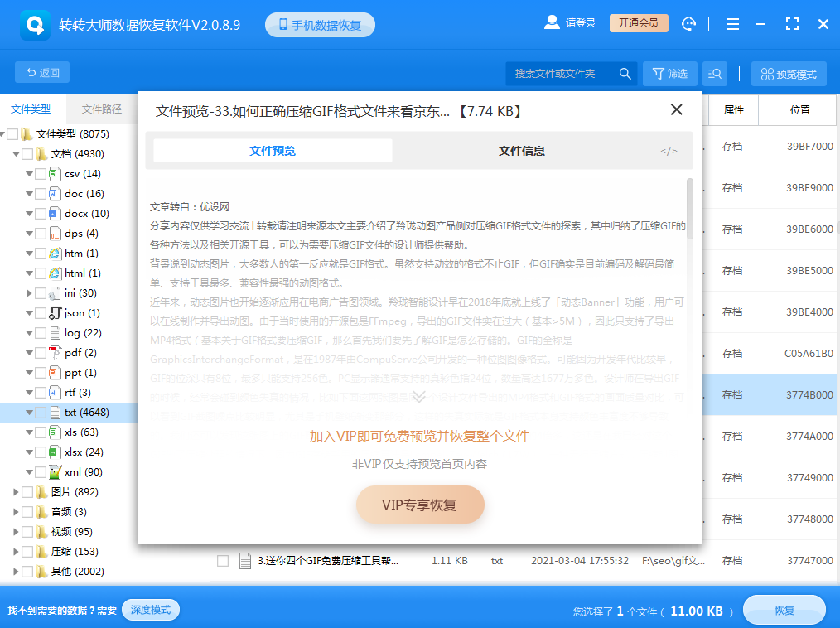
Task: Click the csv file type icon
Action: pyautogui.click(x=55, y=174)
